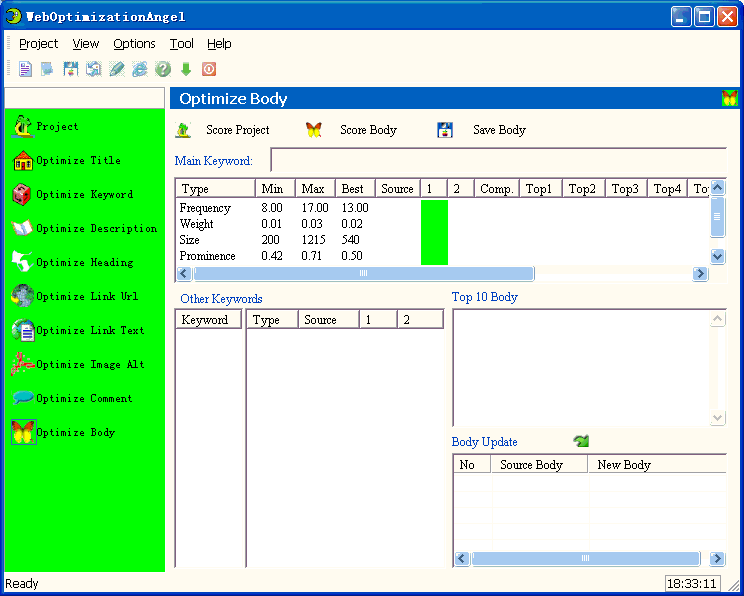Click the new document toolbar icon
Screen dimensions: 744x596
tap(25, 69)
